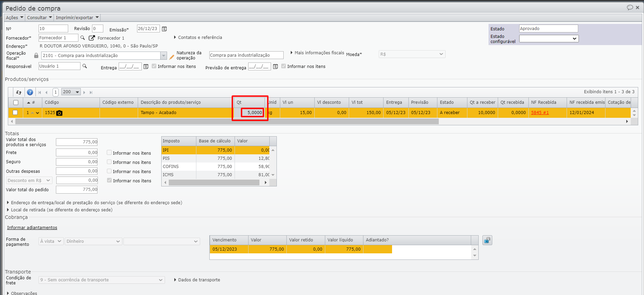The height and width of the screenshot is (295, 644).
Task: Select the IPI tax row
Action: pos(216,150)
